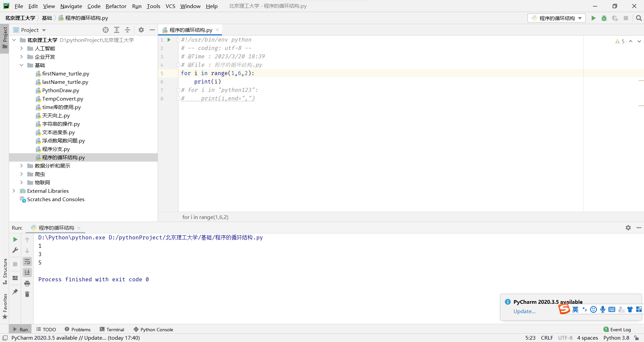The image size is (644, 342).
Task: Open Run panel settings gear
Action: click(x=628, y=228)
